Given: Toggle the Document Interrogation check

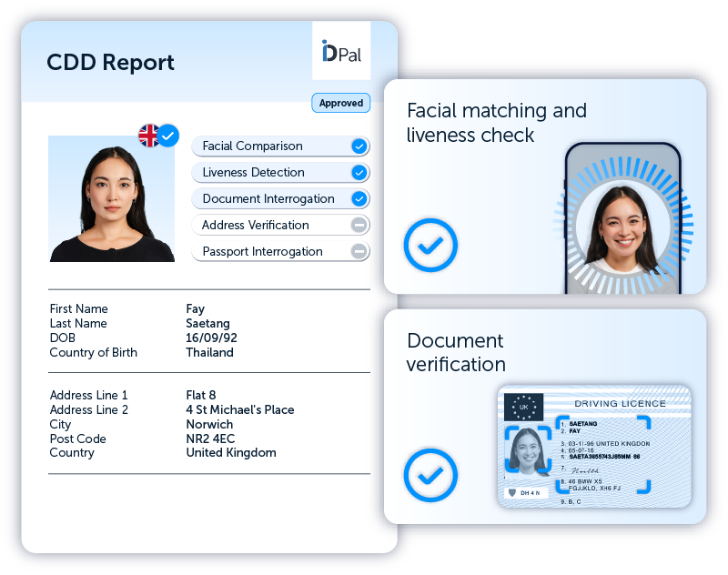Looking at the screenshot, I should pyautogui.click(x=359, y=198).
